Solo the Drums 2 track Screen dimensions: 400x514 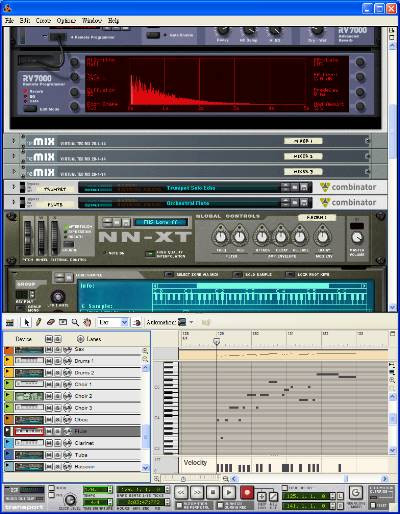click(57, 373)
